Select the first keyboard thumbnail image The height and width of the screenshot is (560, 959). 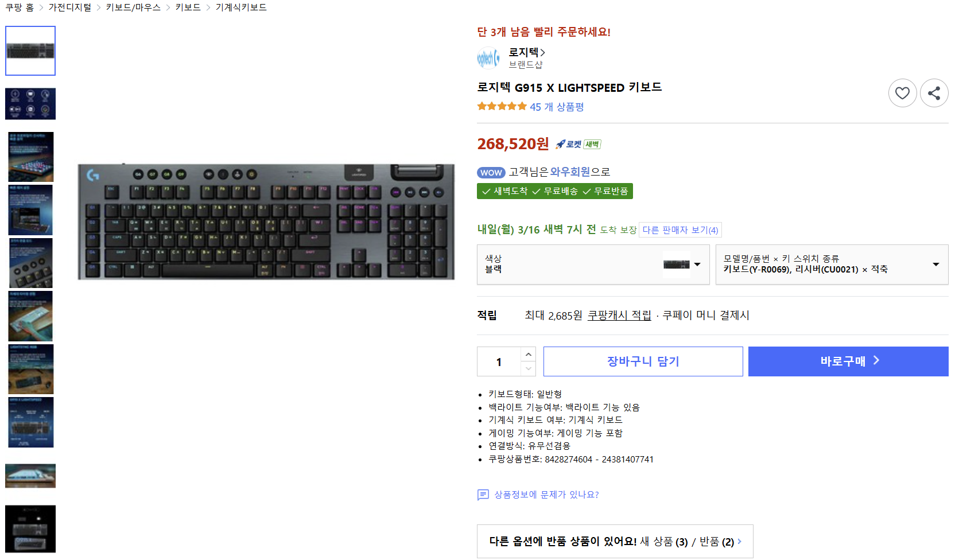click(30, 50)
